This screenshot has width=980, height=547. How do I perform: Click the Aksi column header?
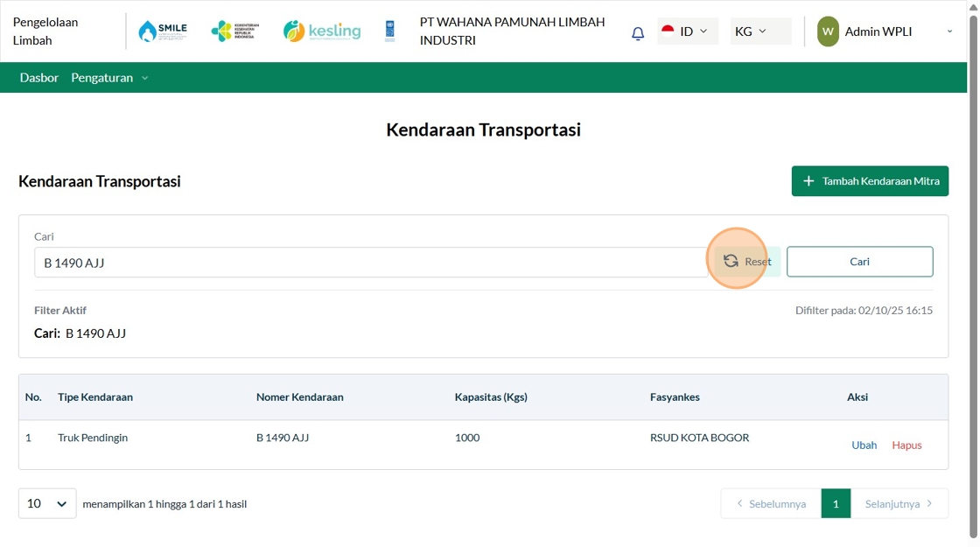[x=857, y=397]
